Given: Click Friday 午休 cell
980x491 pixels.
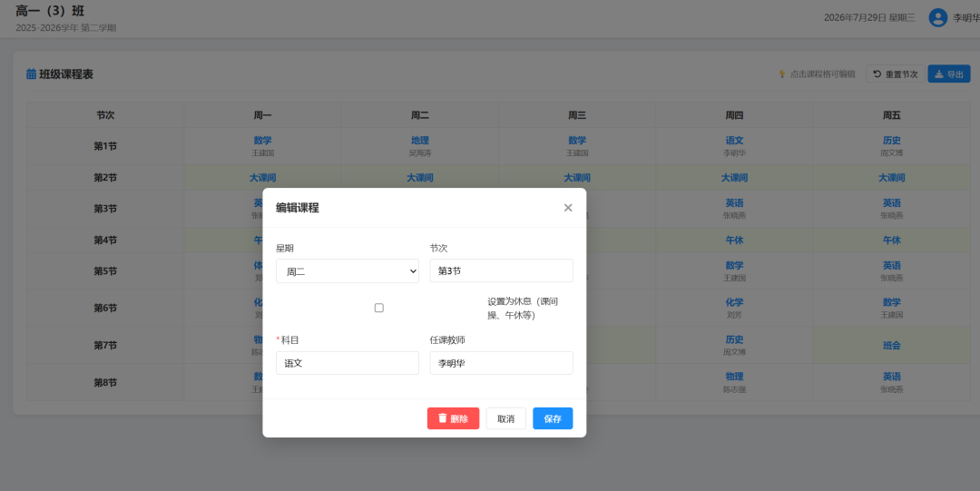Looking at the screenshot, I should tap(891, 241).
